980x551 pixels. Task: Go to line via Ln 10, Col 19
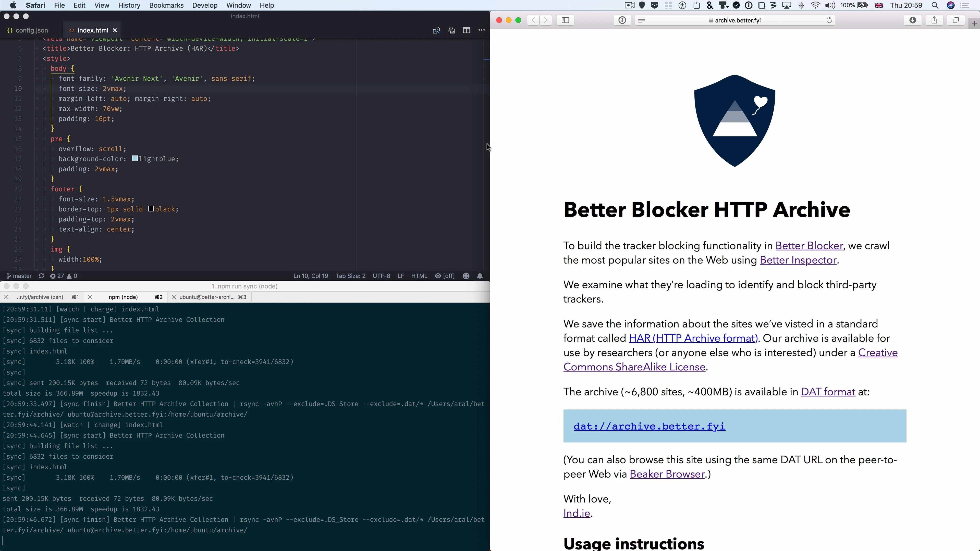point(310,276)
